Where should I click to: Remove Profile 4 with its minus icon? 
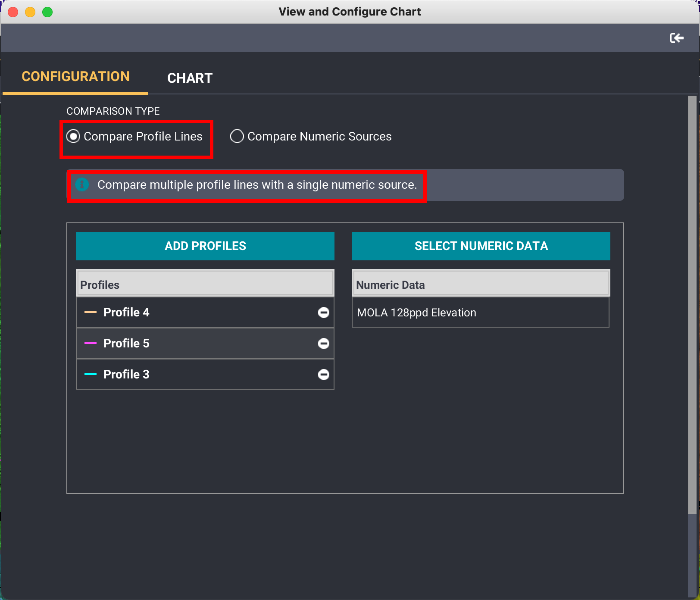point(324,312)
